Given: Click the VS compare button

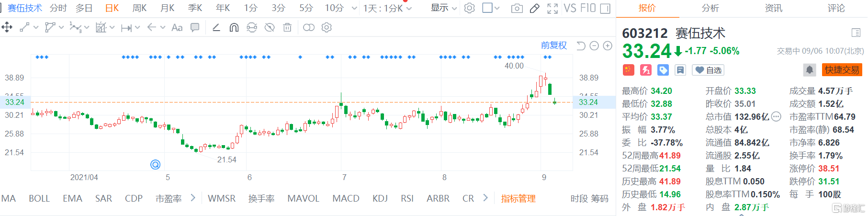Looking at the screenshot, I should click(x=570, y=8).
